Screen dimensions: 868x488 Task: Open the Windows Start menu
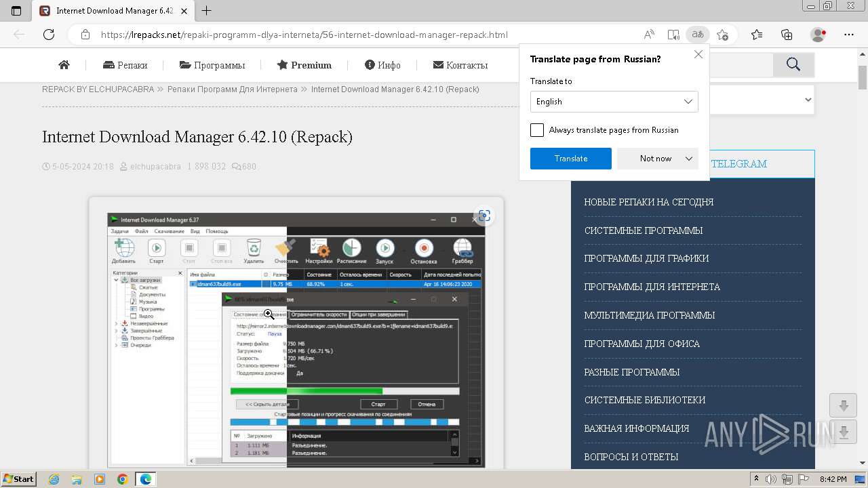tap(18, 479)
